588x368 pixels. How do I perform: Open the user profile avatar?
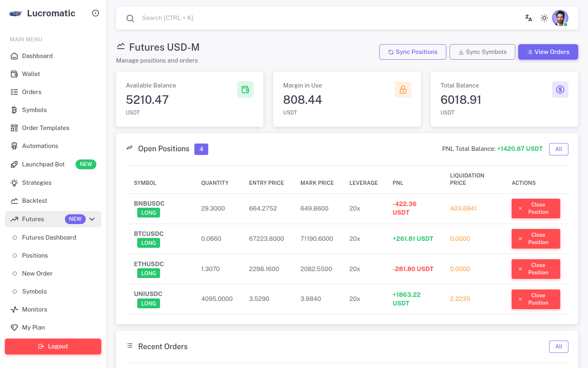click(x=560, y=18)
